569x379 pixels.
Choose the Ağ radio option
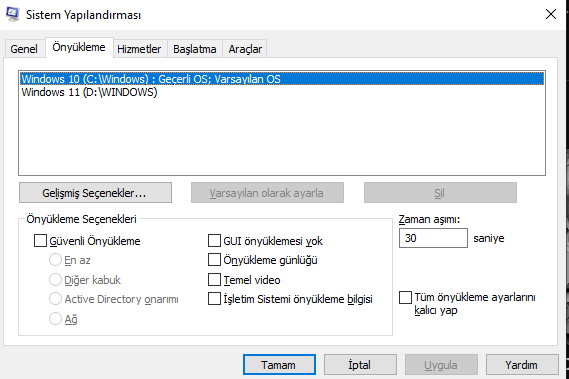click(55, 318)
